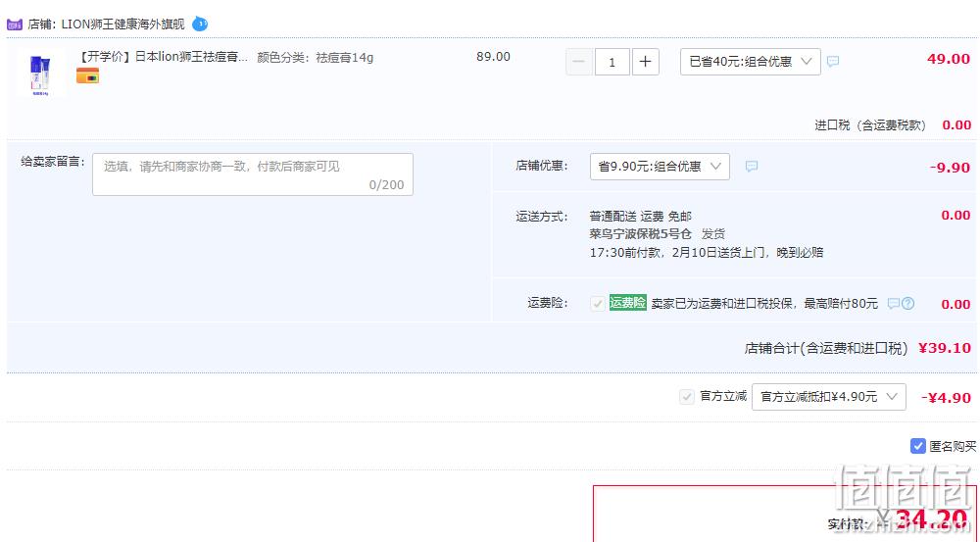Click the store name LION狮王健康海外旗舰

(x=122, y=25)
